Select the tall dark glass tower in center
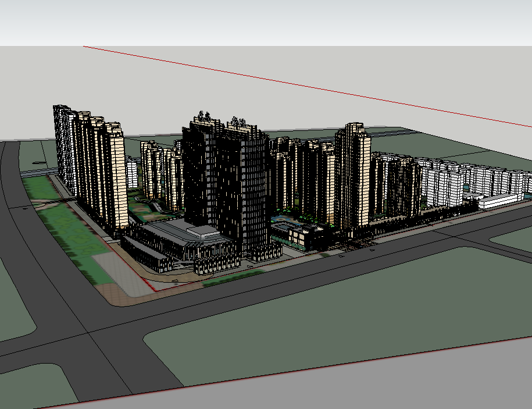532x409 pixels. [224, 186]
